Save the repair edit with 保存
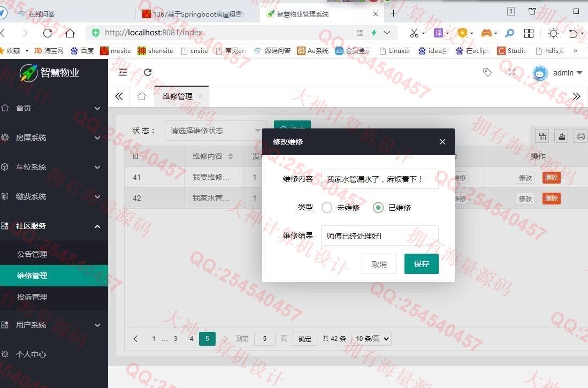The image size is (588, 388). pyautogui.click(x=421, y=264)
